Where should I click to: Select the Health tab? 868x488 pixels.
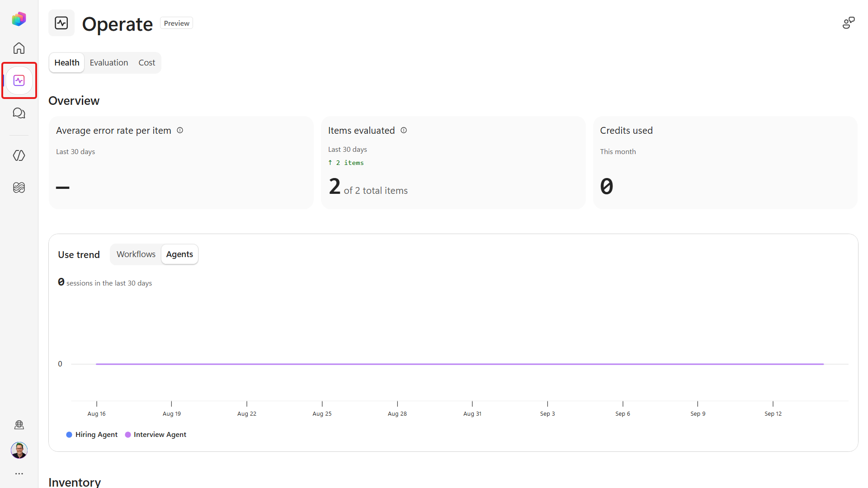click(67, 62)
